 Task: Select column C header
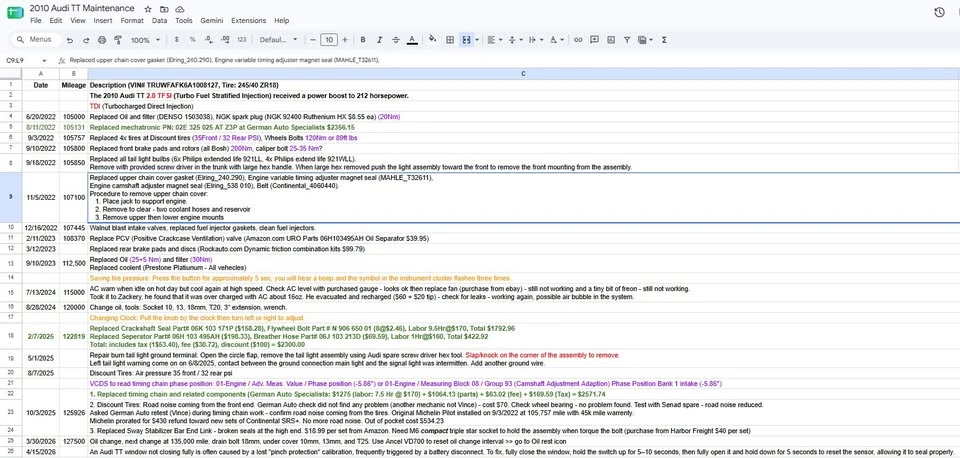tap(523, 73)
